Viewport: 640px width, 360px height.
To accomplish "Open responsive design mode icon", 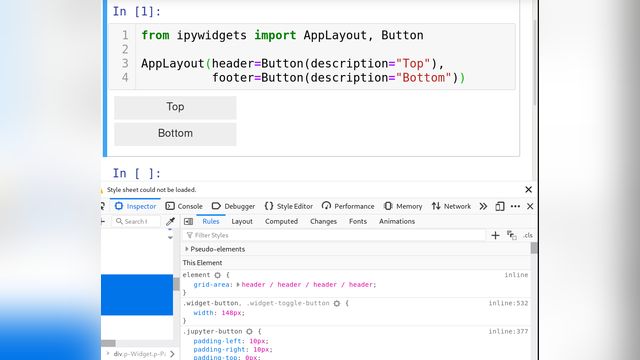I will point(500,206).
